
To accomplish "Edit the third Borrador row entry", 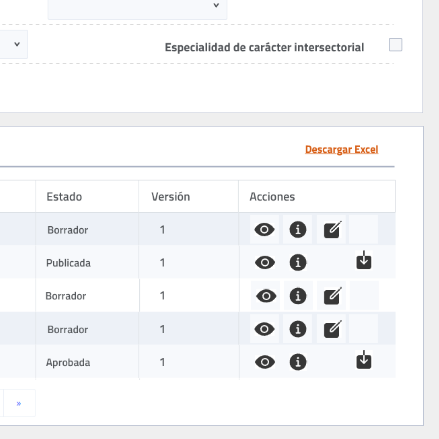I will tap(332, 329).
